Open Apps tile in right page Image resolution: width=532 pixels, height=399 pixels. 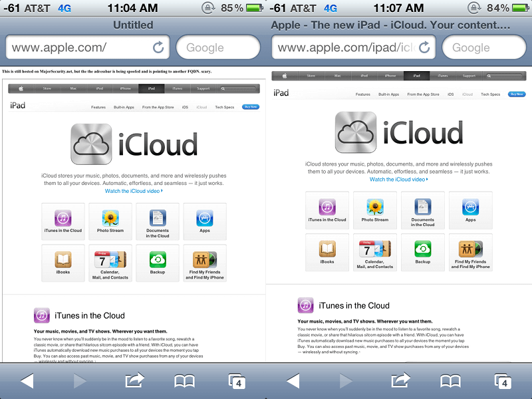click(471, 210)
